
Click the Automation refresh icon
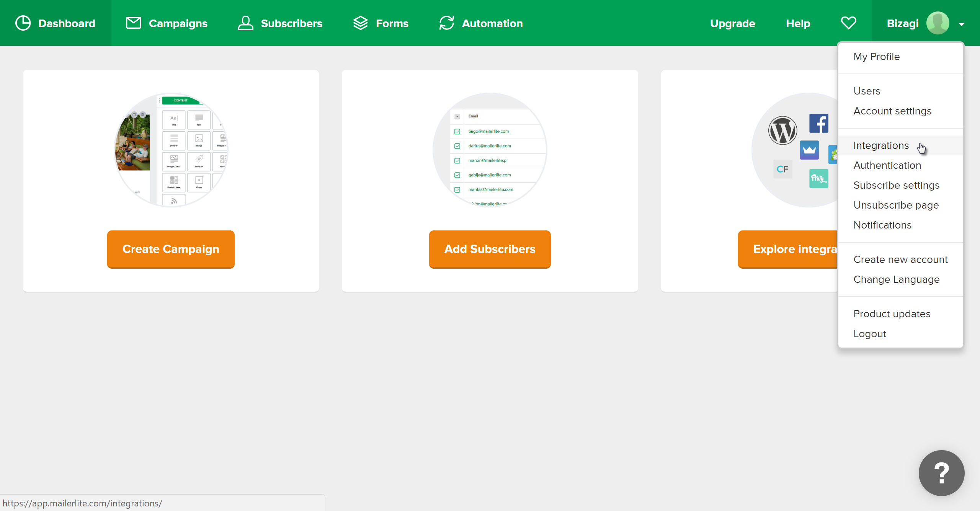click(x=446, y=23)
